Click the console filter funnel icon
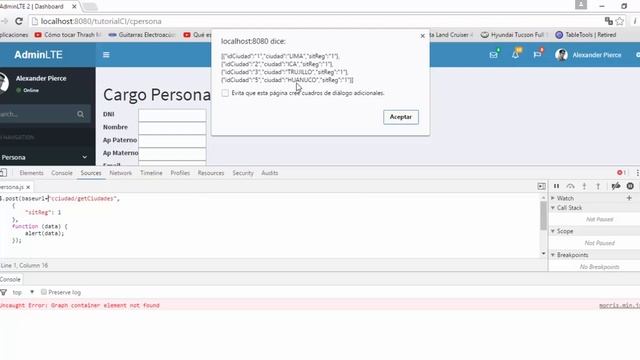Viewport: 640px width, 360px height. pos(4,292)
